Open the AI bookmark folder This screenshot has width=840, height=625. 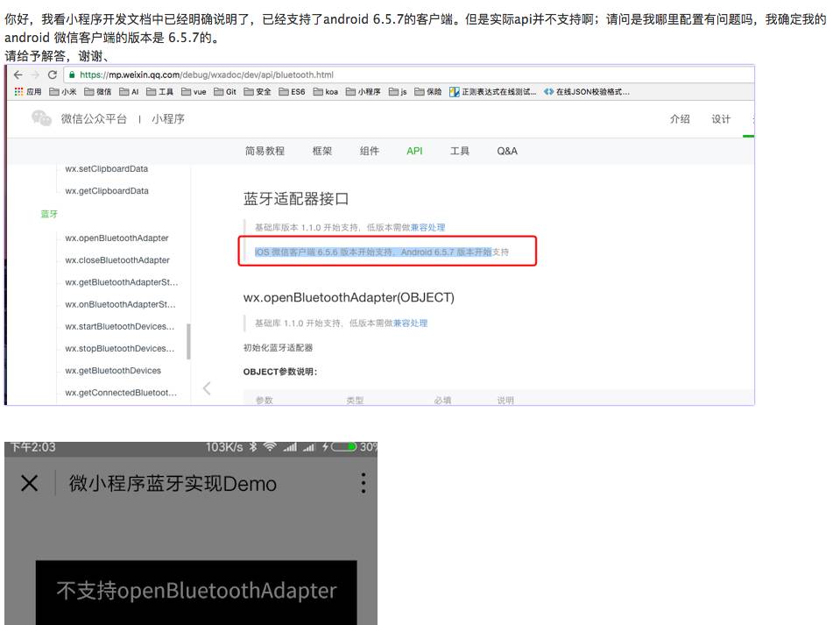[129, 92]
